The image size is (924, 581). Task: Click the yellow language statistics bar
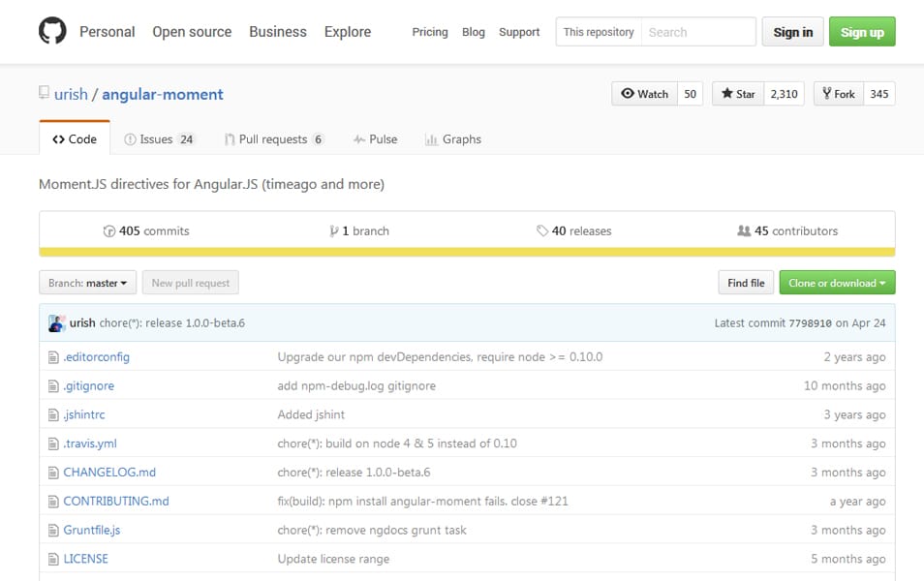tap(467, 252)
